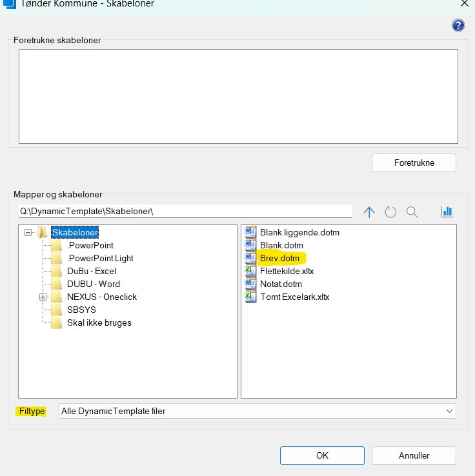
Task: Select Flettekilde.xltx Excel template
Action: 287,271
